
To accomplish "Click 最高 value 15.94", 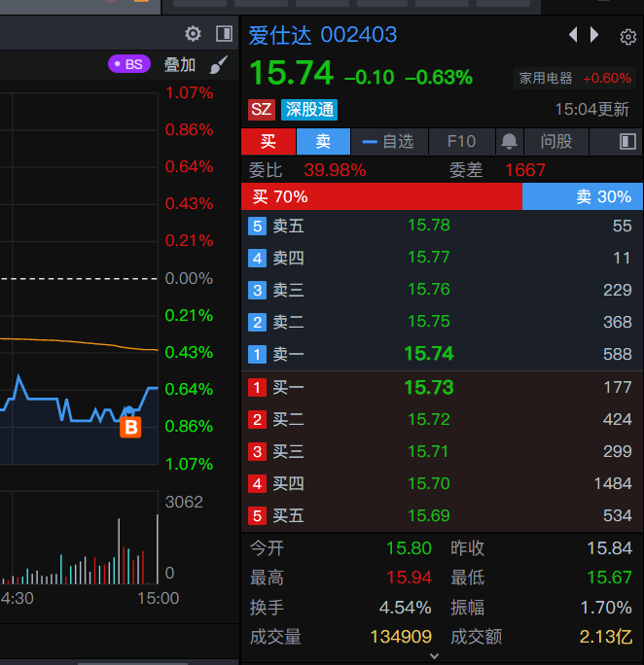I will click(x=409, y=577).
